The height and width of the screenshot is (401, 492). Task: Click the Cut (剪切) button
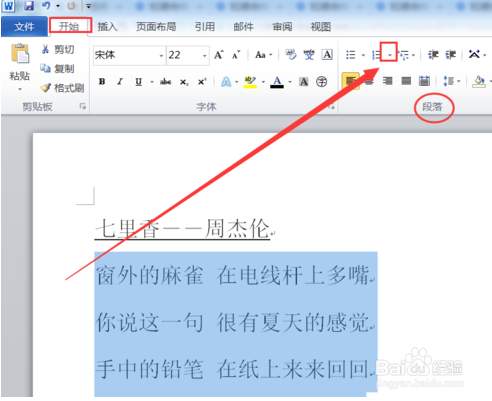pos(58,50)
